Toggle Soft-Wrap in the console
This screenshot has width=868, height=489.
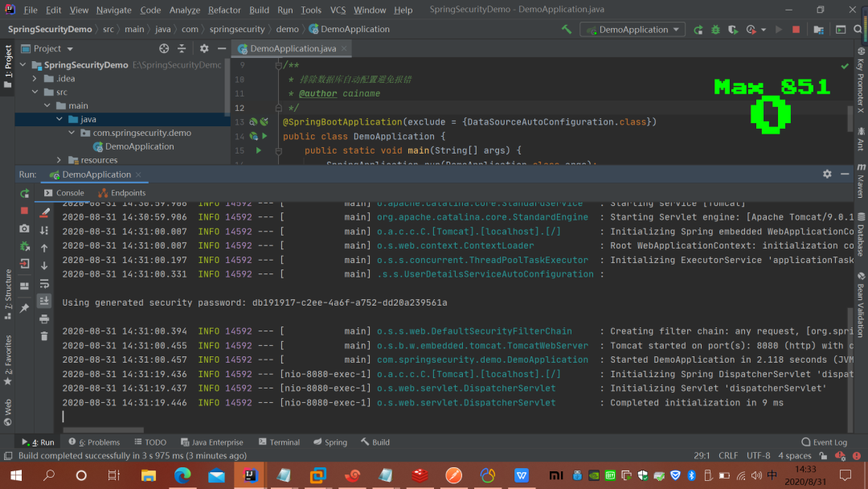pyautogui.click(x=44, y=284)
